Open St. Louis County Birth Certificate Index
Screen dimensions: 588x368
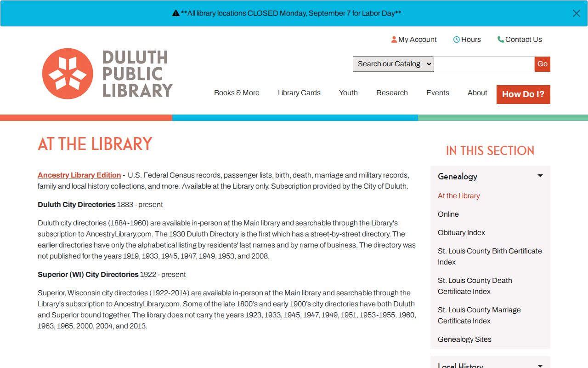point(490,257)
